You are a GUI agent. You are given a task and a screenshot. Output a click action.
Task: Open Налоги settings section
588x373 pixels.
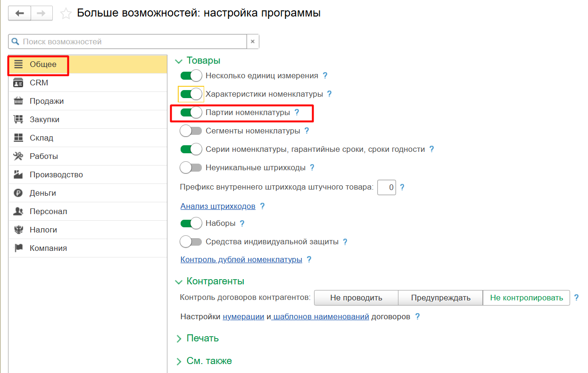pos(88,230)
